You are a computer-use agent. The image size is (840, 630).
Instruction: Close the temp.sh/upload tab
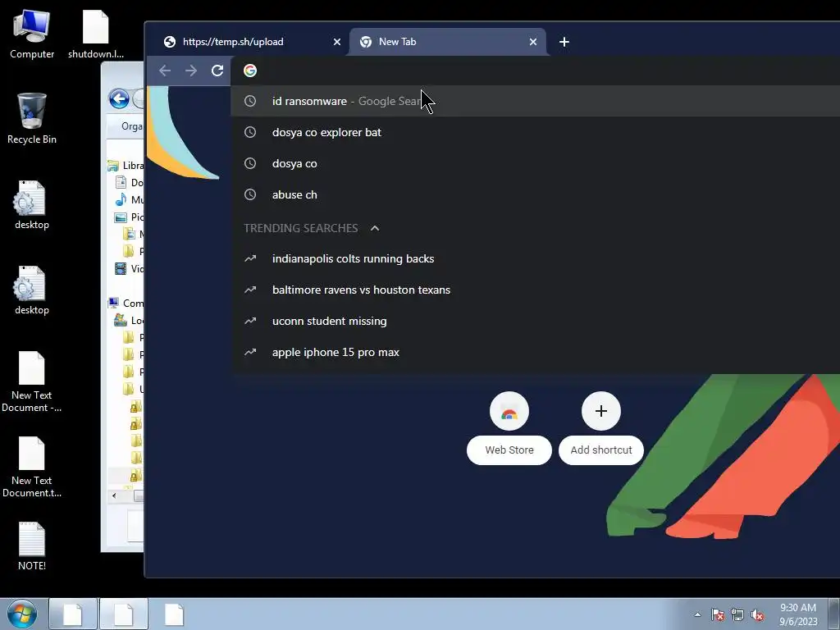337,42
